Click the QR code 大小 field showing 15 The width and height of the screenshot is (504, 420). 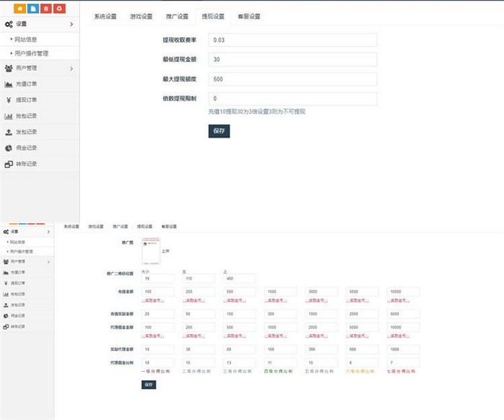pos(158,279)
